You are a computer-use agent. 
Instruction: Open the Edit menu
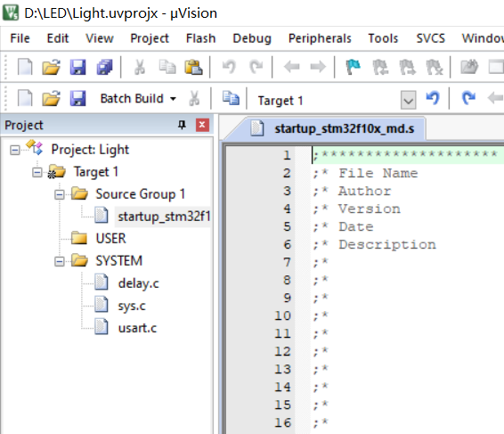pyautogui.click(x=58, y=38)
